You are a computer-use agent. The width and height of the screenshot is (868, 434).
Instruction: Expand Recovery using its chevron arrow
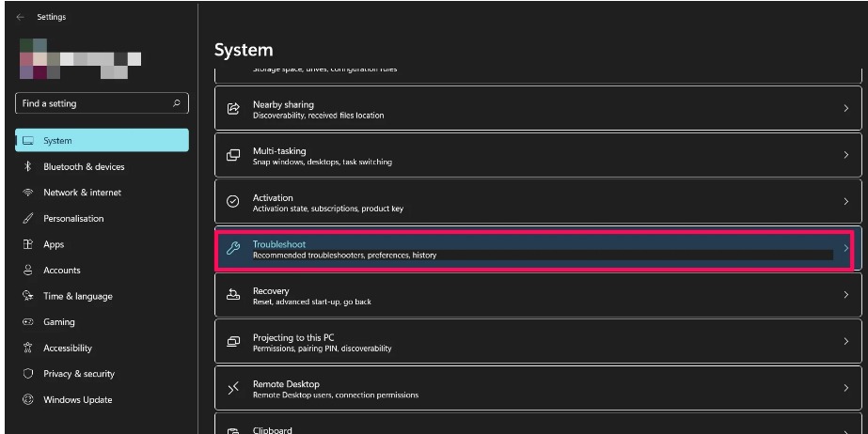[x=845, y=295]
